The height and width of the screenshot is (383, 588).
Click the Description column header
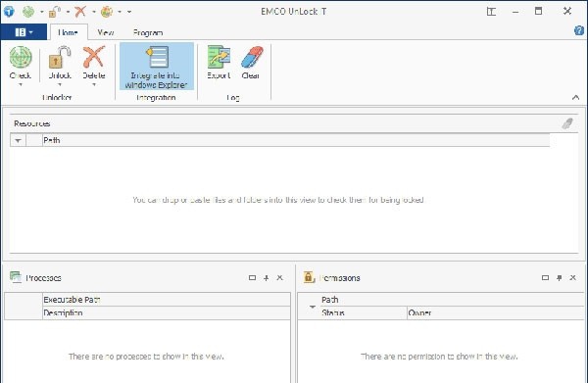tap(167, 312)
